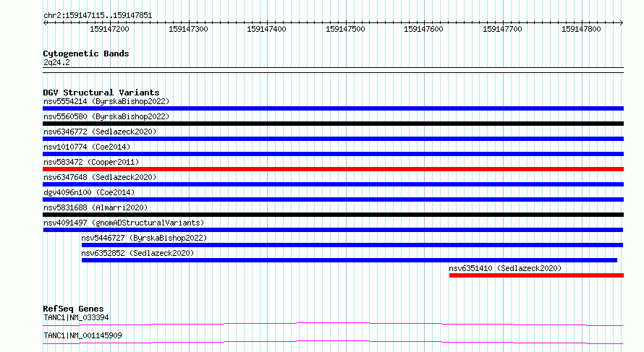The width and height of the screenshot is (644, 352).
Task: Click the left arrow of the ruler
Action: 45,22
